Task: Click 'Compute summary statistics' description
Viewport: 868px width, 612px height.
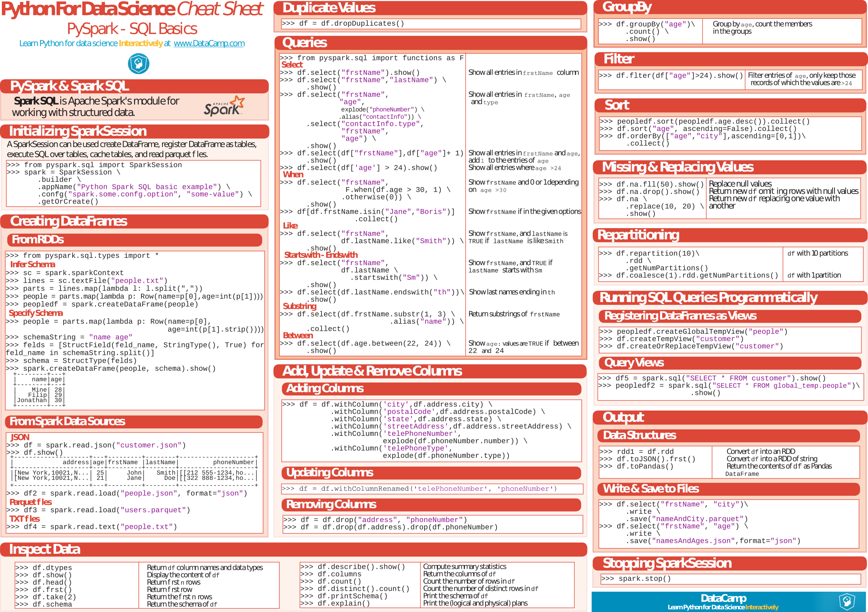Action: pyautogui.click(x=464, y=566)
